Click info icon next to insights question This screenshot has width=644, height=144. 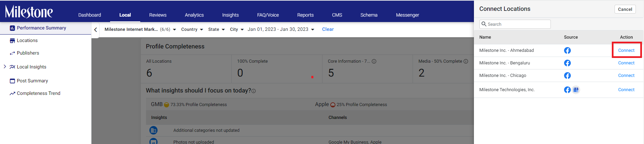(254, 91)
